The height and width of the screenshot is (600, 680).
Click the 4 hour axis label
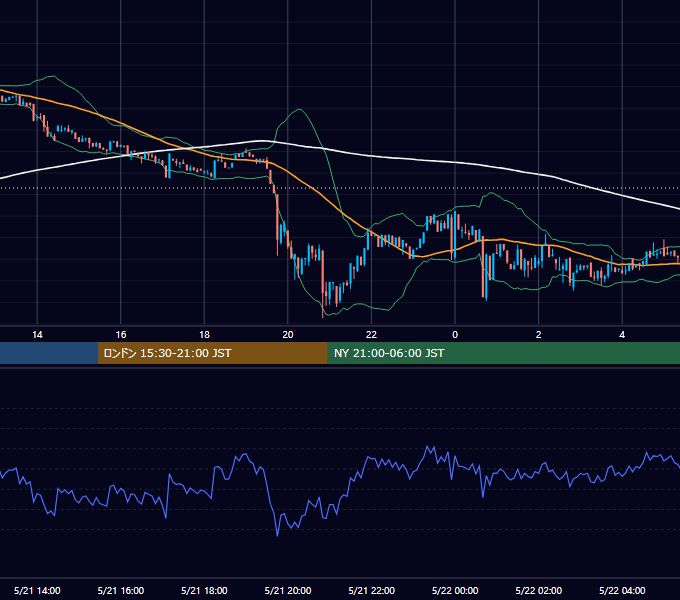(x=622, y=335)
